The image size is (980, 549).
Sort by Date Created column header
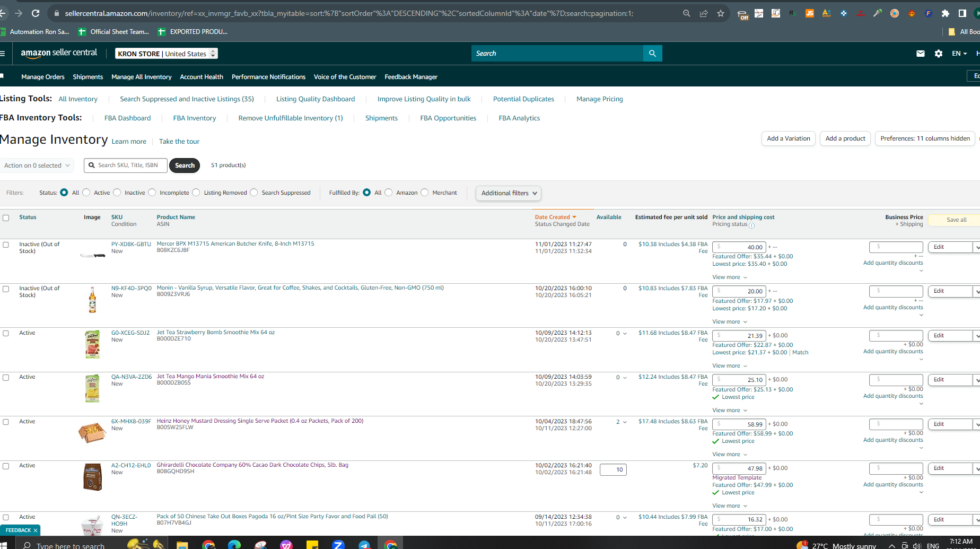(x=555, y=217)
